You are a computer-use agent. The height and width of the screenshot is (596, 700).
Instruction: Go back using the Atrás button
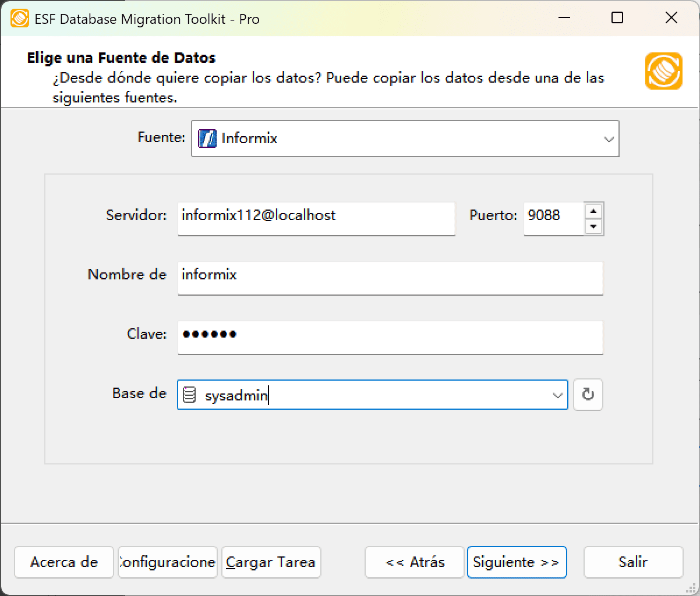[x=414, y=562]
